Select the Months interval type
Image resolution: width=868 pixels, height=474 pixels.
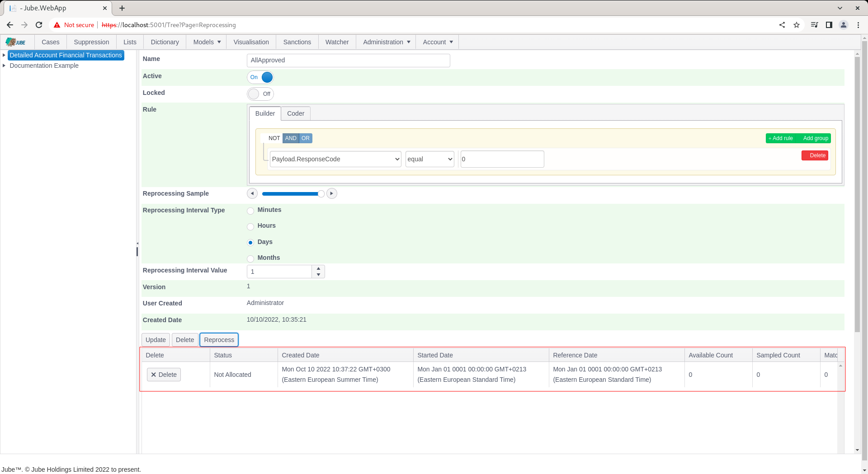[x=250, y=258]
